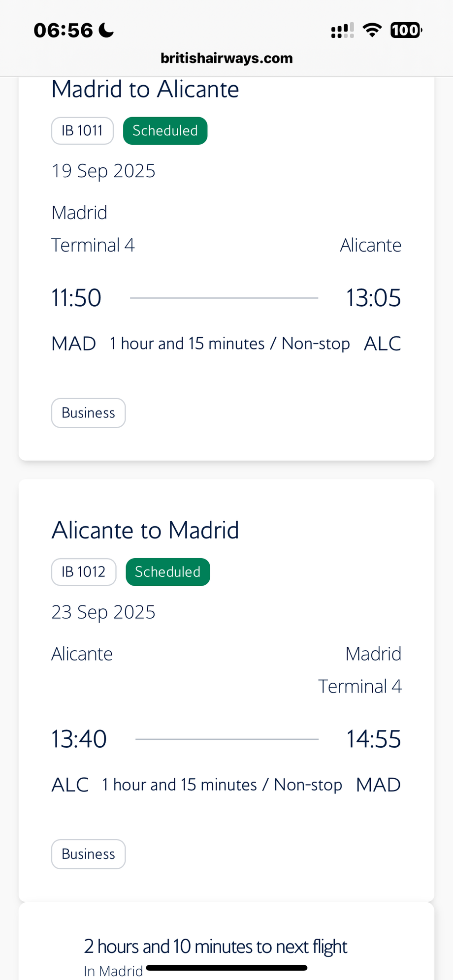Tap the 13:40 departure time from Alicante
This screenshot has height=980, width=453.
coord(79,739)
